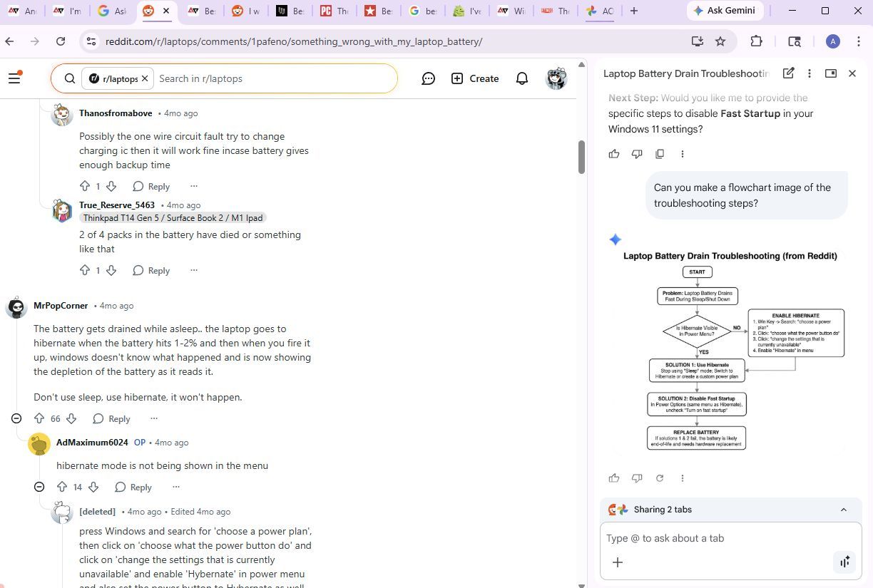Viewport: 873px width, 588px height.
Task: View site information icon in address bar
Action: pos(91,41)
